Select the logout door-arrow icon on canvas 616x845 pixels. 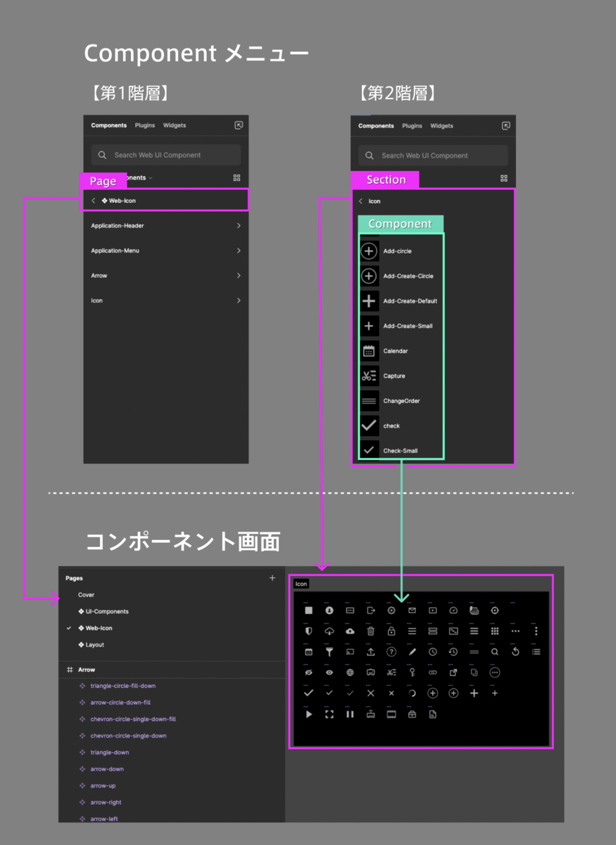tap(370, 611)
